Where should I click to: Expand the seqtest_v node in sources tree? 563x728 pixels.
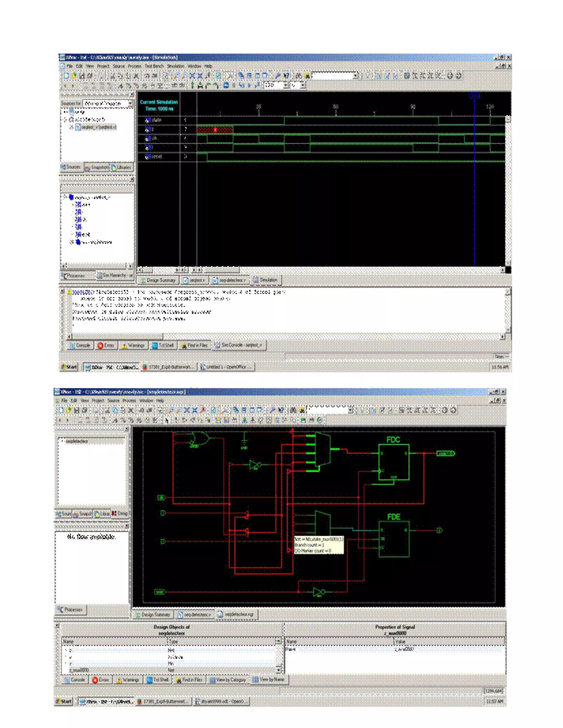[71, 127]
